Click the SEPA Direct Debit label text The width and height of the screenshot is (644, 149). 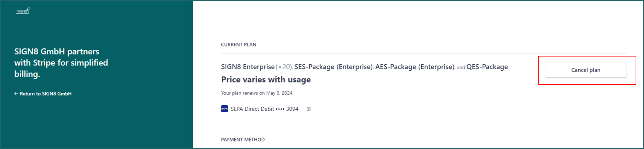[x=252, y=109]
